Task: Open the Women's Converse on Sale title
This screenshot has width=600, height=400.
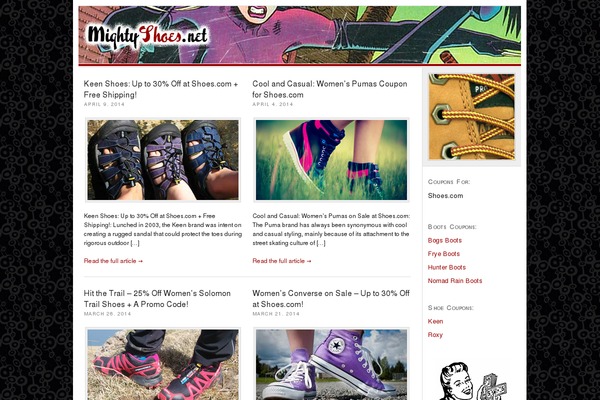Action: coord(331,299)
